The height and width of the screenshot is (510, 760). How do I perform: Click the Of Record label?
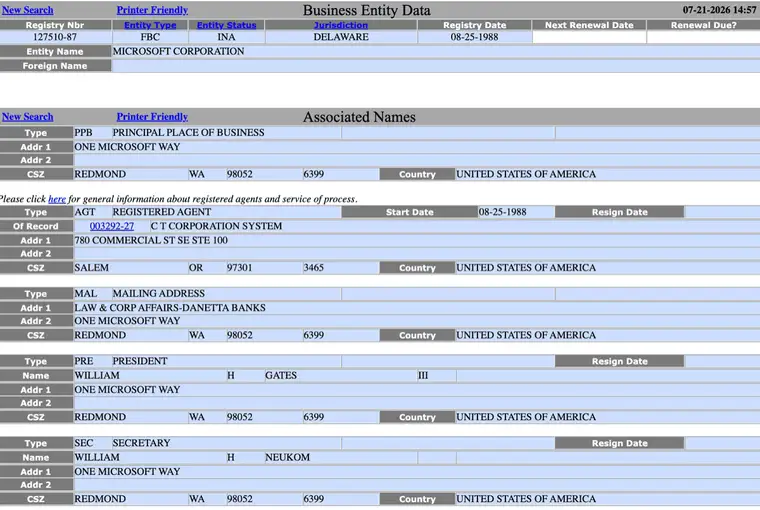tap(36, 226)
